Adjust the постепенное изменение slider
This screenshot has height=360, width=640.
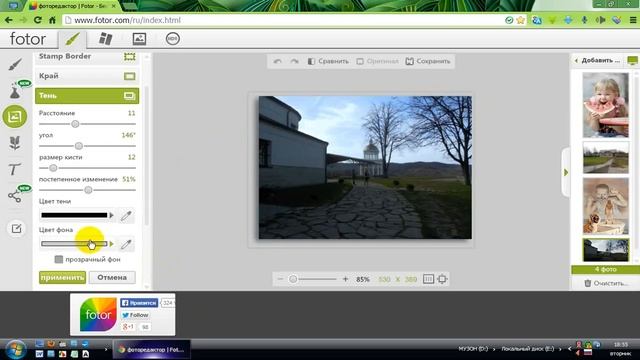click(x=88, y=190)
